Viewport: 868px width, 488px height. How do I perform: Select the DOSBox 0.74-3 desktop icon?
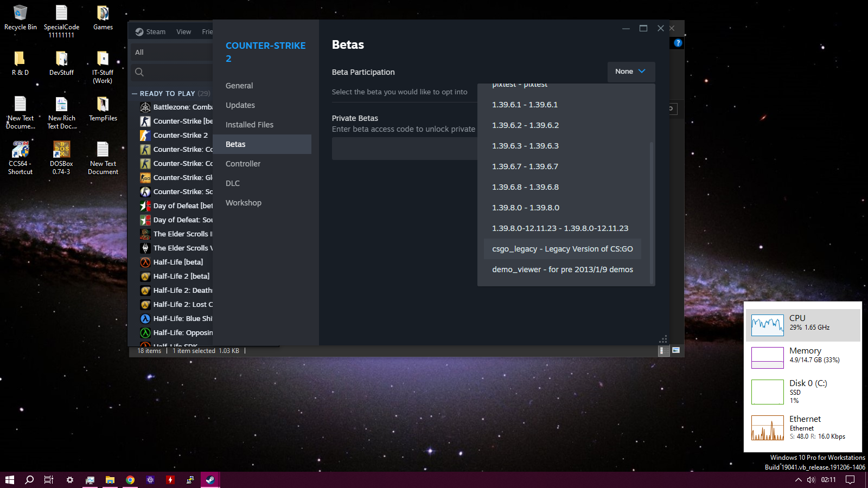(61, 158)
